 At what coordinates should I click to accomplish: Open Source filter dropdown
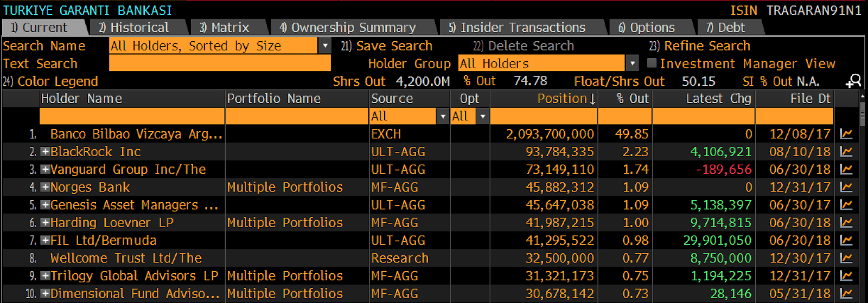click(443, 116)
